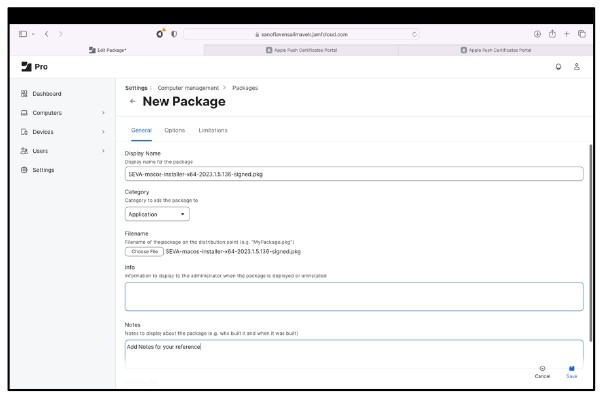Image resolution: width=603 pixels, height=402 pixels.
Task: Click the Packages breadcrumb link
Action: tap(245, 88)
